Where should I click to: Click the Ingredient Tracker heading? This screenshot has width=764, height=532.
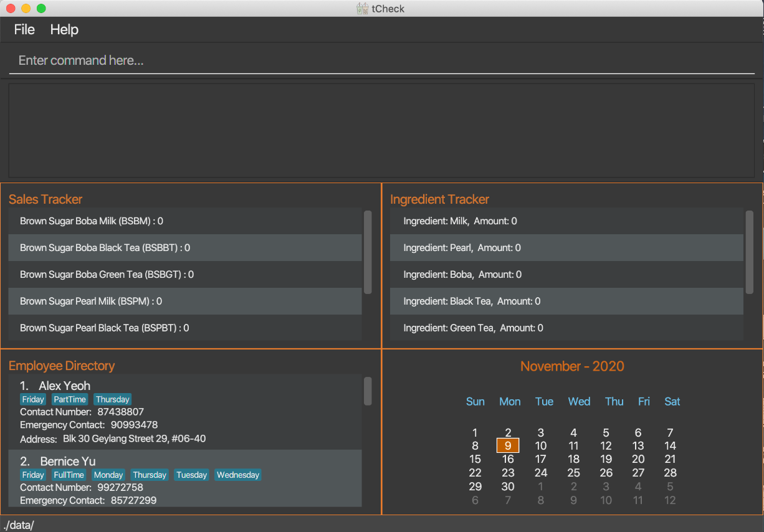(x=439, y=199)
